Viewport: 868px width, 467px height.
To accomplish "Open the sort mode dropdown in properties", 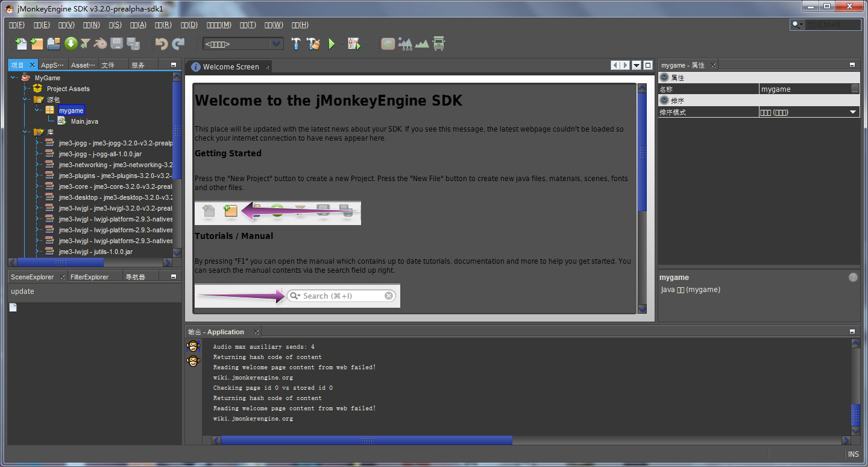I will [853, 112].
